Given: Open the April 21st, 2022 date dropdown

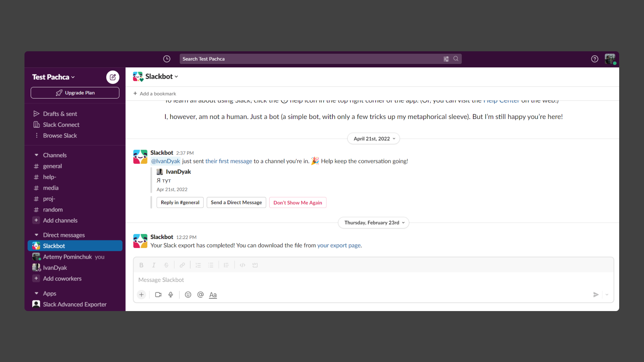Looking at the screenshot, I should click(373, 139).
